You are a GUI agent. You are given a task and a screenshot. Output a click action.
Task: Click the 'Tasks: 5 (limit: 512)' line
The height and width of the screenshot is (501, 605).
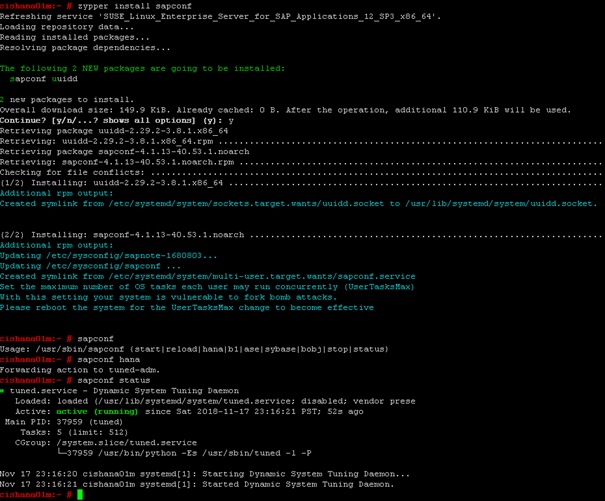74,432
